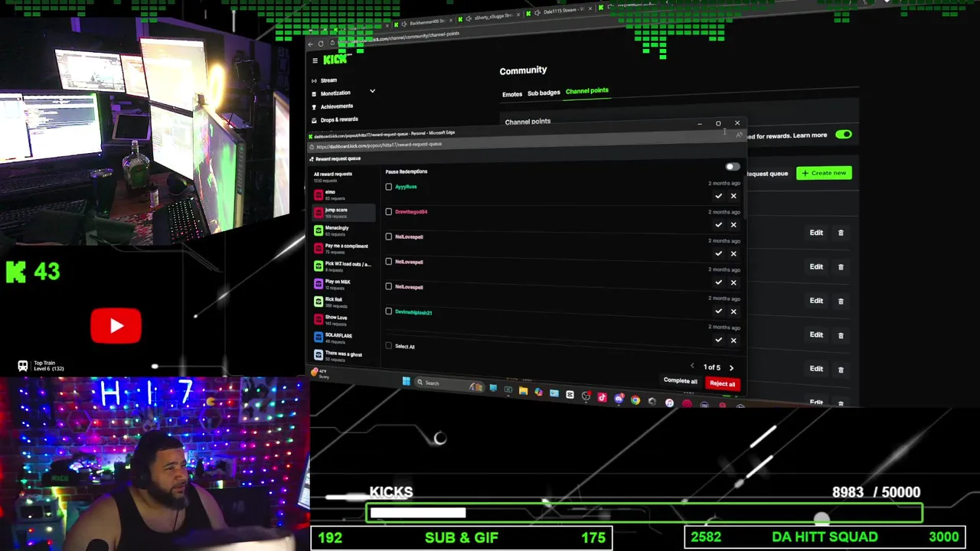
Task: Open the hamburger menu beside Kick logo
Action: pos(315,60)
